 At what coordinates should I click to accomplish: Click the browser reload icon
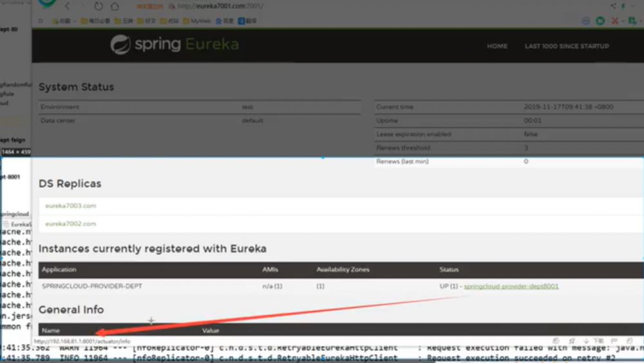click(99, 6)
